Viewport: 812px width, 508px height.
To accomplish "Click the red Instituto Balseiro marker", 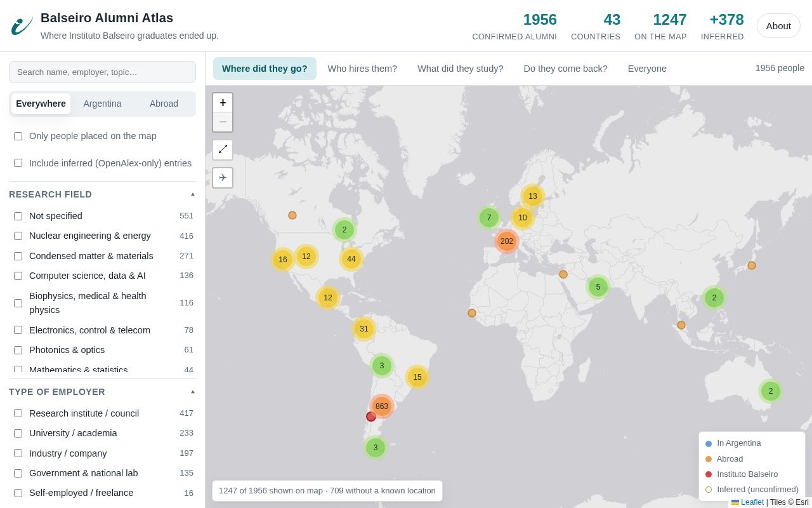I will [x=371, y=417].
